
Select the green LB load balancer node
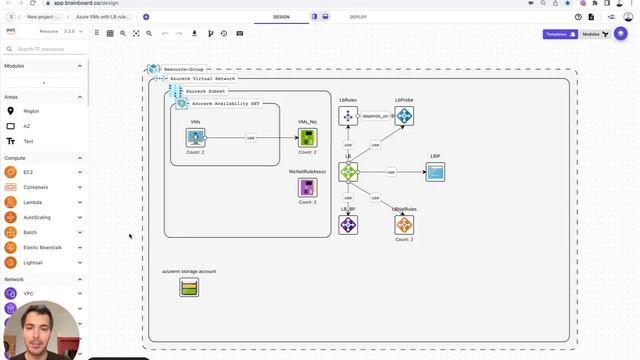(348, 172)
